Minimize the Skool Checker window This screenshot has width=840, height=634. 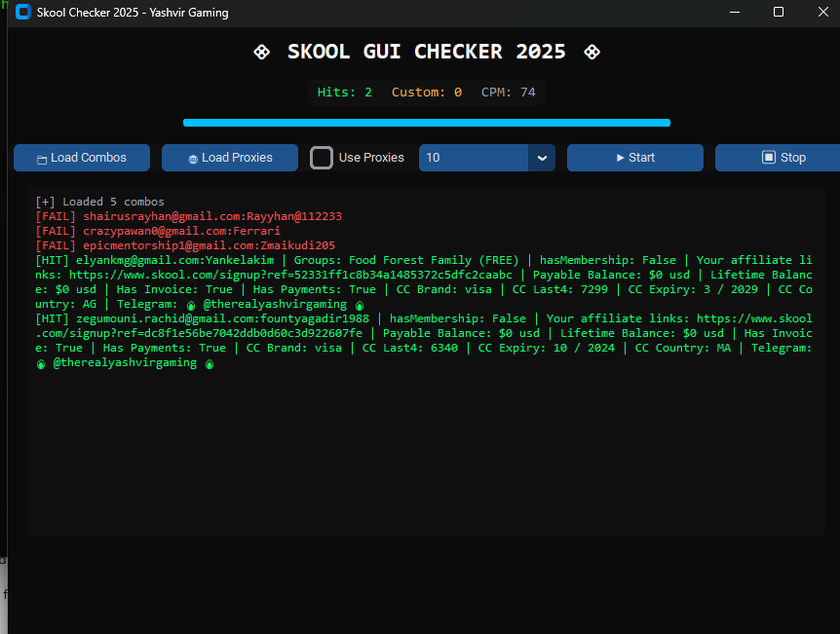point(735,12)
